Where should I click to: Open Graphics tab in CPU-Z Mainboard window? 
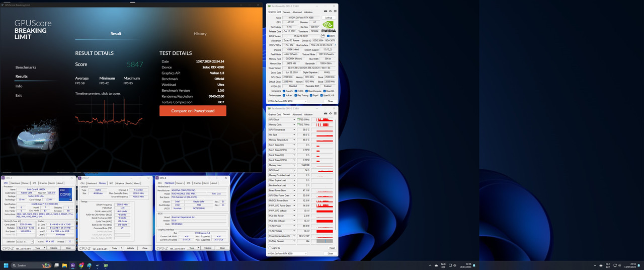(196, 183)
